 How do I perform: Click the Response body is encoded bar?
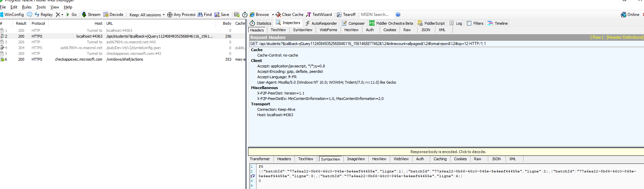tap(446, 152)
